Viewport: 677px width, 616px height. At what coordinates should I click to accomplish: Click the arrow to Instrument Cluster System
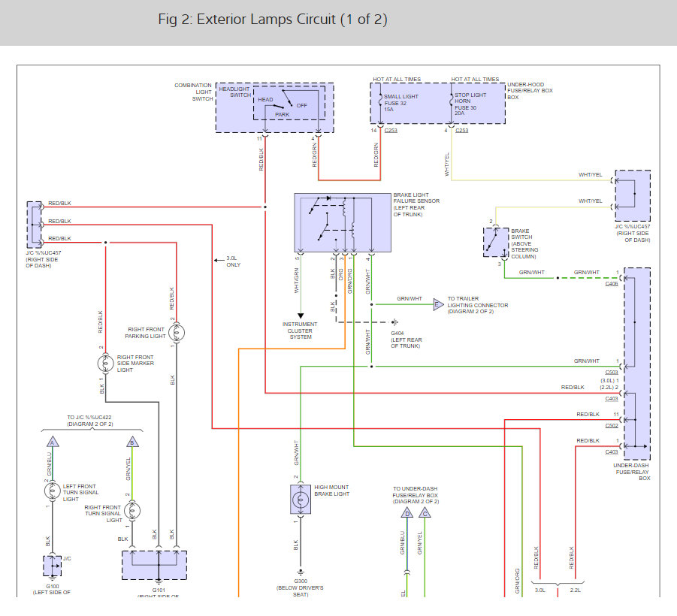coord(301,316)
